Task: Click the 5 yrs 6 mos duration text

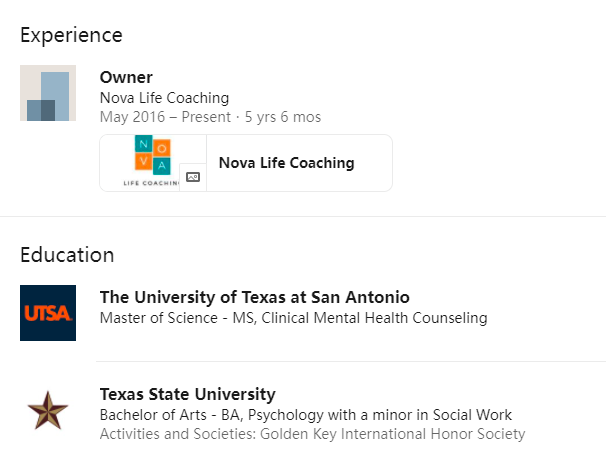Action: pyautogui.click(x=283, y=117)
